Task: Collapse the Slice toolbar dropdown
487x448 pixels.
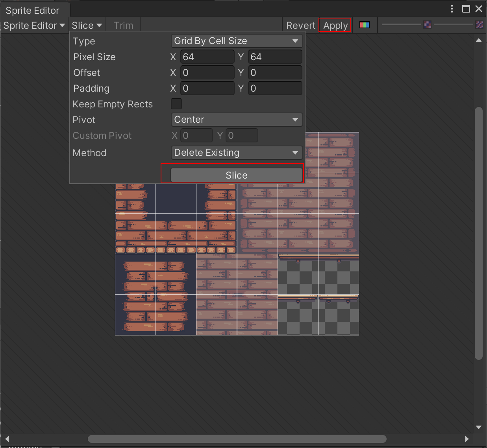Action: point(87,26)
